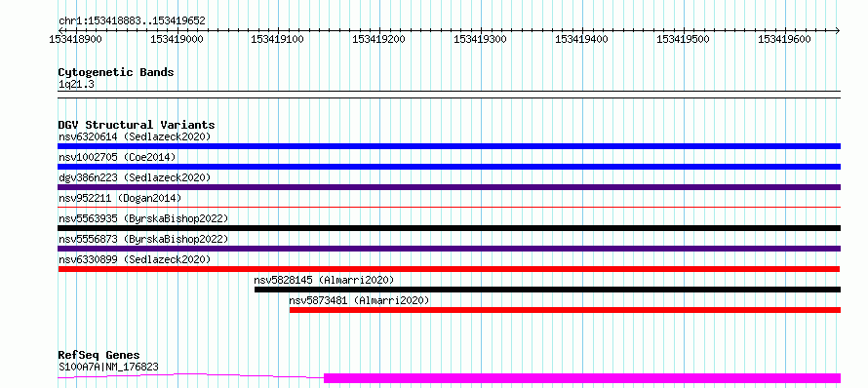
Task: Select the red bar under nsv6330899
Action: coord(449,269)
